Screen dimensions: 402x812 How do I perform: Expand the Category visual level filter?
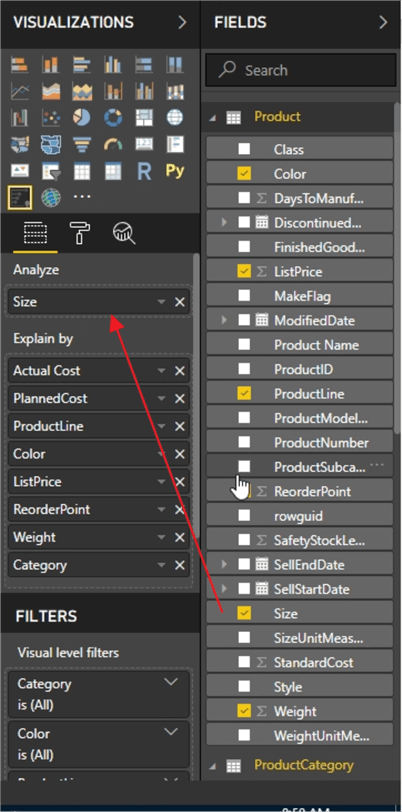pos(171,683)
